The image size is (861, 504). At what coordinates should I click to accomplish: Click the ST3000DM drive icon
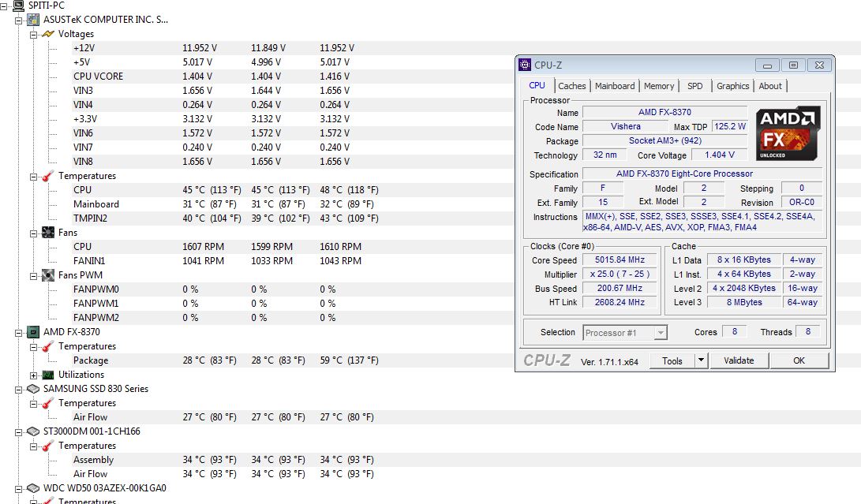click(x=33, y=431)
